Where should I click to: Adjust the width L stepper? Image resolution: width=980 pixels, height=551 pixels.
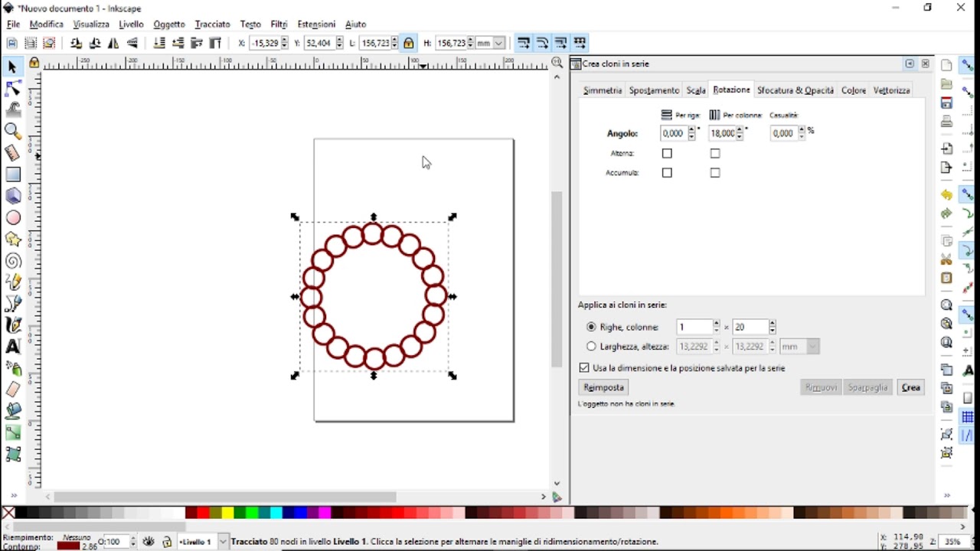coord(395,43)
